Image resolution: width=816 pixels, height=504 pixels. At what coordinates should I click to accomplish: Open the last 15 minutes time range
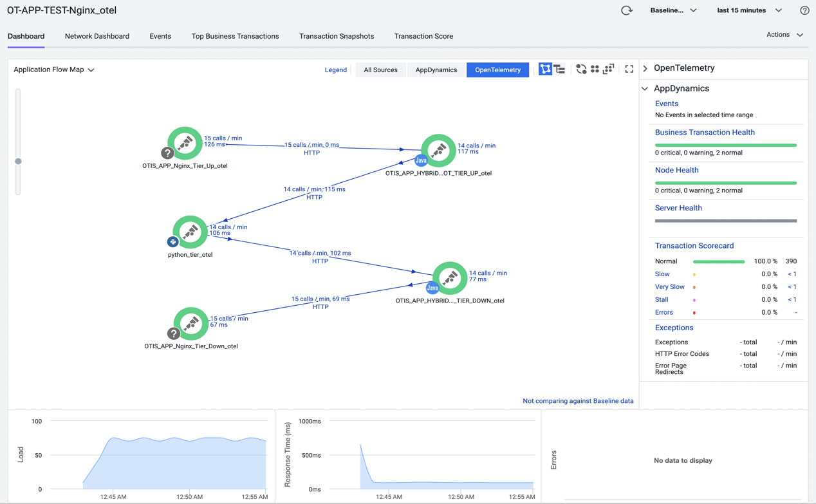[749, 10]
